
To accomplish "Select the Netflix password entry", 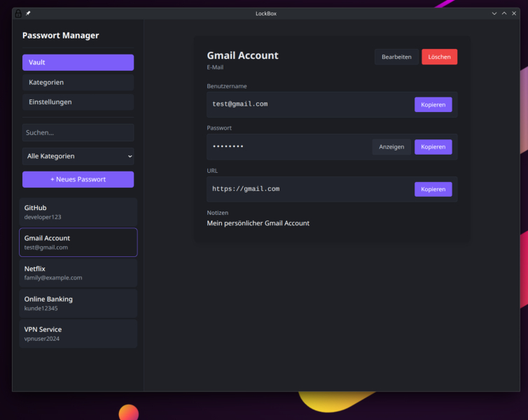I will (78, 273).
